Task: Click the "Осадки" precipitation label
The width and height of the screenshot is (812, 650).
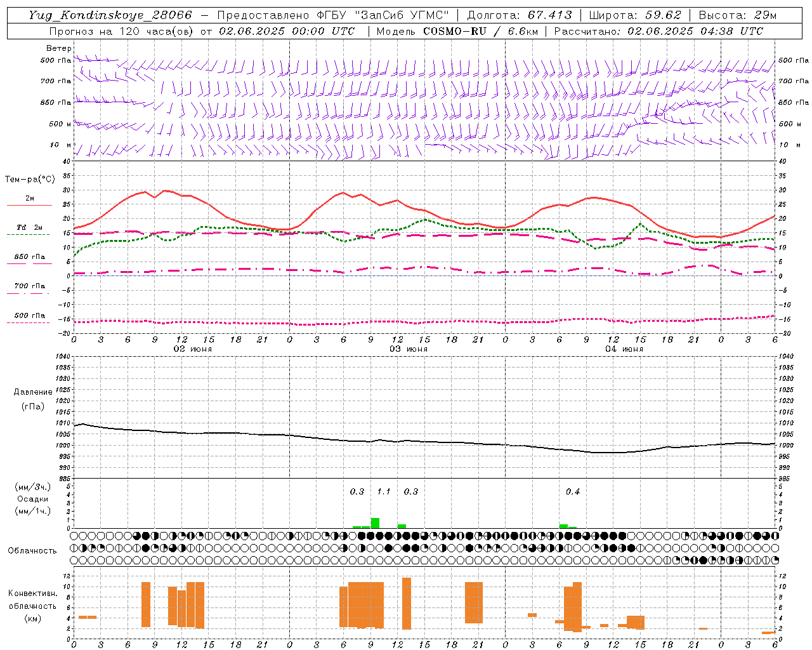Action: coord(32,499)
